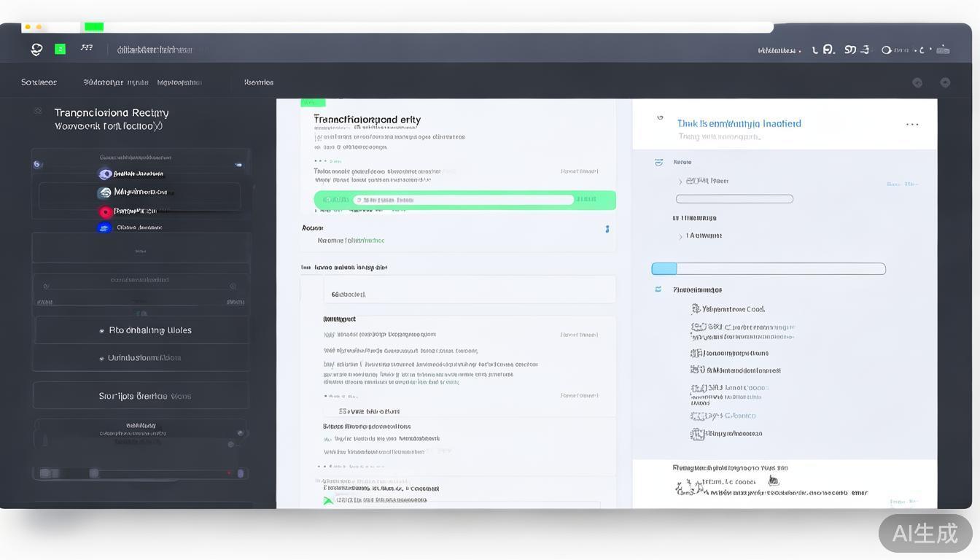Click the blue progress bar in the right panel
Viewport: 980px width, 560px height.
664,268
